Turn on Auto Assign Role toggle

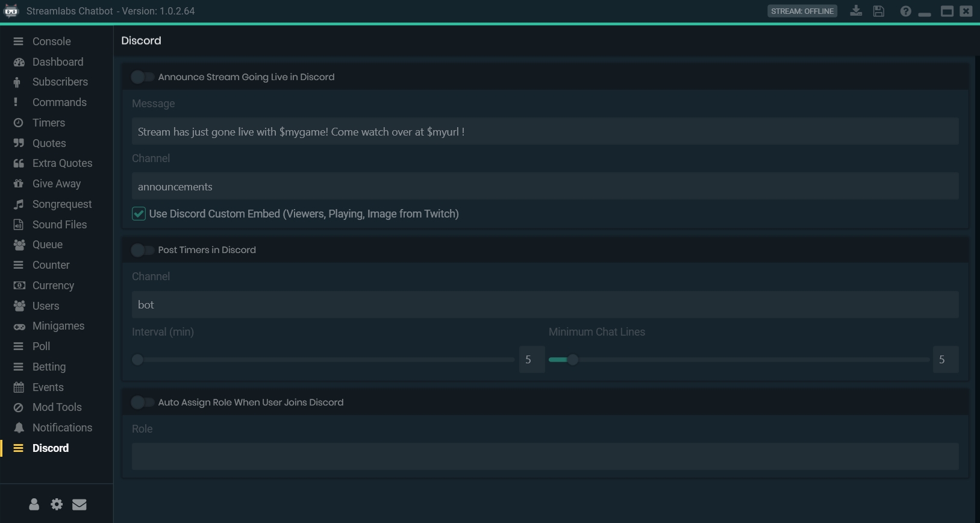click(143, 402)
